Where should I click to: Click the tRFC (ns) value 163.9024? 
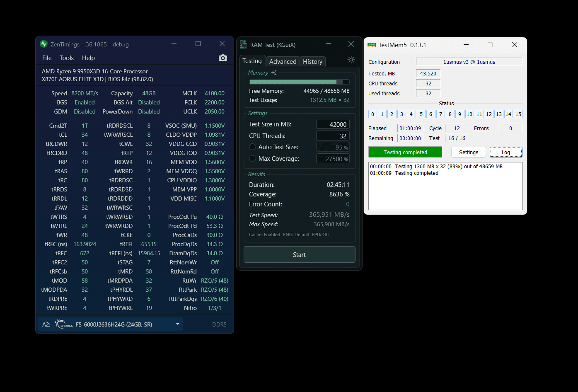click(x=85, y=244)
